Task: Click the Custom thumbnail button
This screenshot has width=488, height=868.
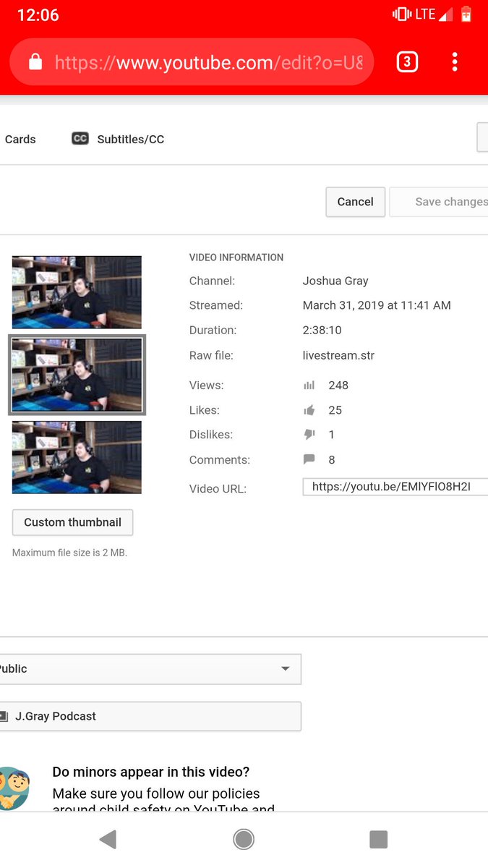Action: pos(72,522)
